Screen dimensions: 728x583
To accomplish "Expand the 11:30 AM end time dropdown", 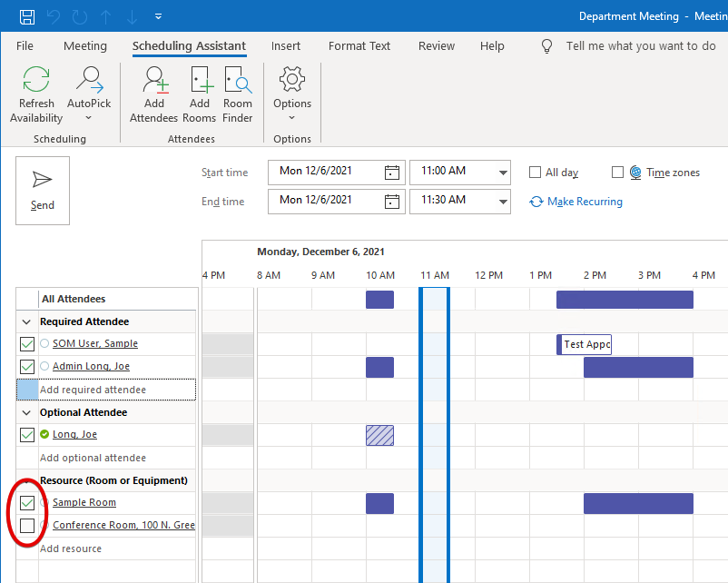I will coord(503,201).
